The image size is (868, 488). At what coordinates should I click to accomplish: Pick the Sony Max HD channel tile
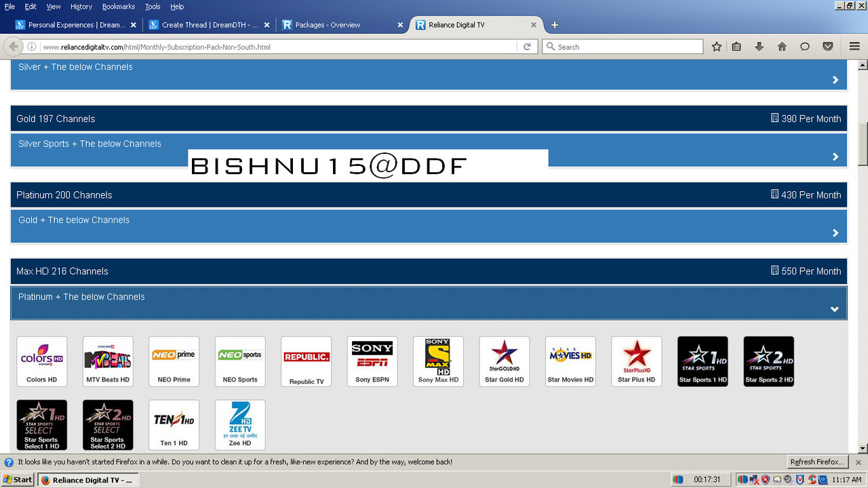[439, 361]
